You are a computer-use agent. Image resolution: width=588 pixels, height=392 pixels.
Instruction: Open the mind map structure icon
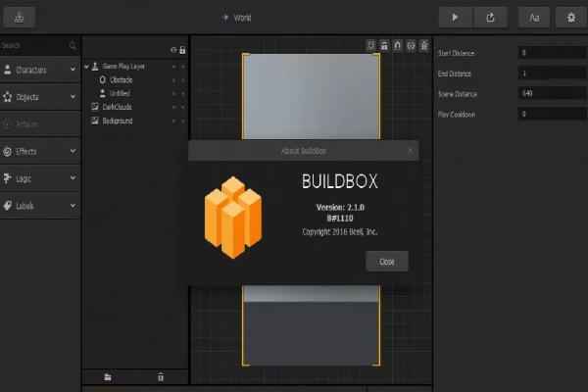pos(20,18)
